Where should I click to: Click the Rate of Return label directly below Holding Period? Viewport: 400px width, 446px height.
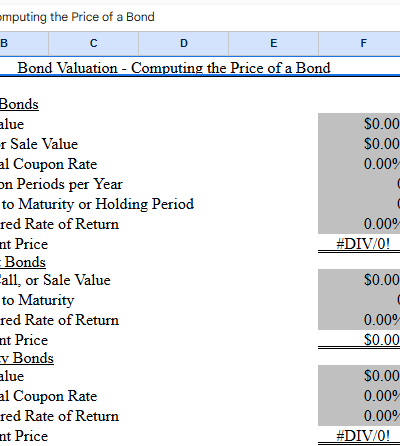pos(59,224)
